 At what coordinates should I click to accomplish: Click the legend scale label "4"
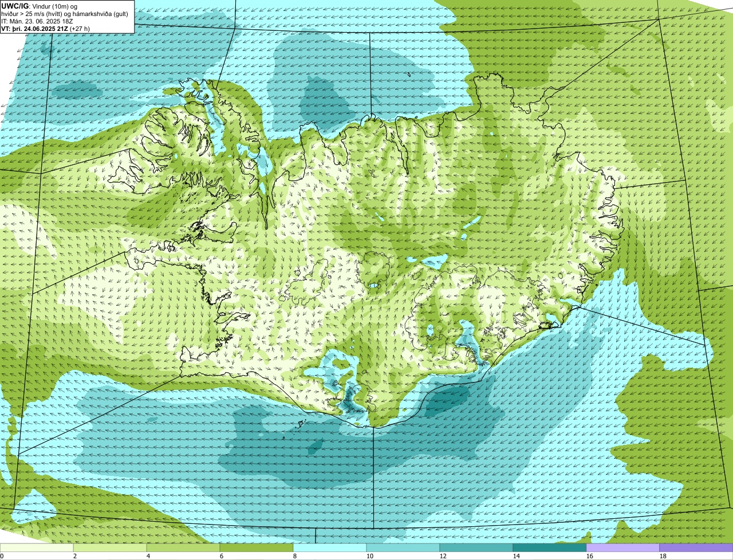148,556
